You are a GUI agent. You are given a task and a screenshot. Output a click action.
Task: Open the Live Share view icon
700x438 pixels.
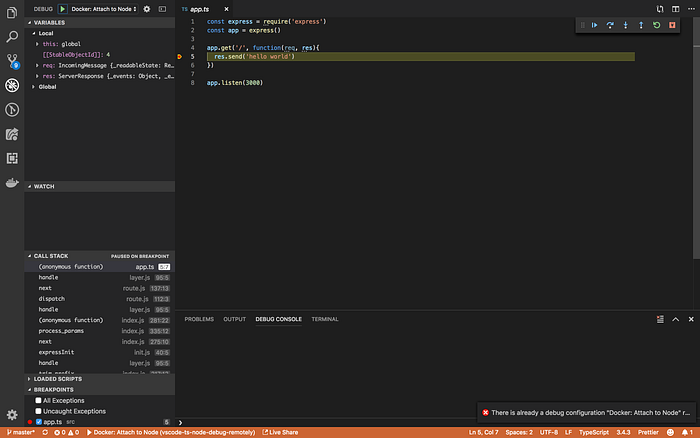[12, 134]
